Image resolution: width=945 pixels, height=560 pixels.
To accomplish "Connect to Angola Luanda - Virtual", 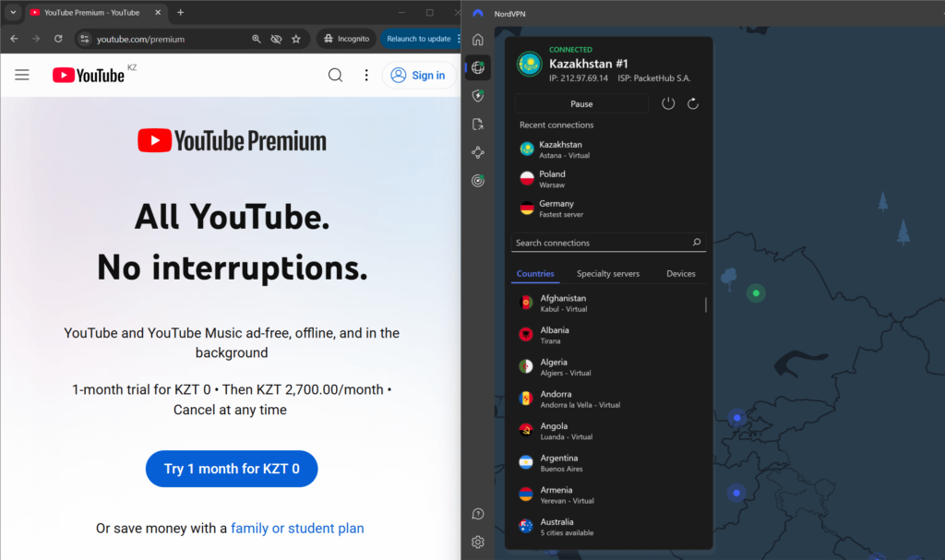I will pos(607,431).
